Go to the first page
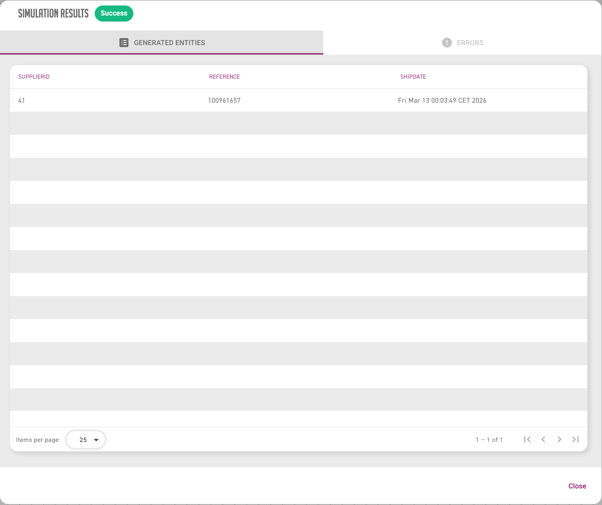 point(527,439)
